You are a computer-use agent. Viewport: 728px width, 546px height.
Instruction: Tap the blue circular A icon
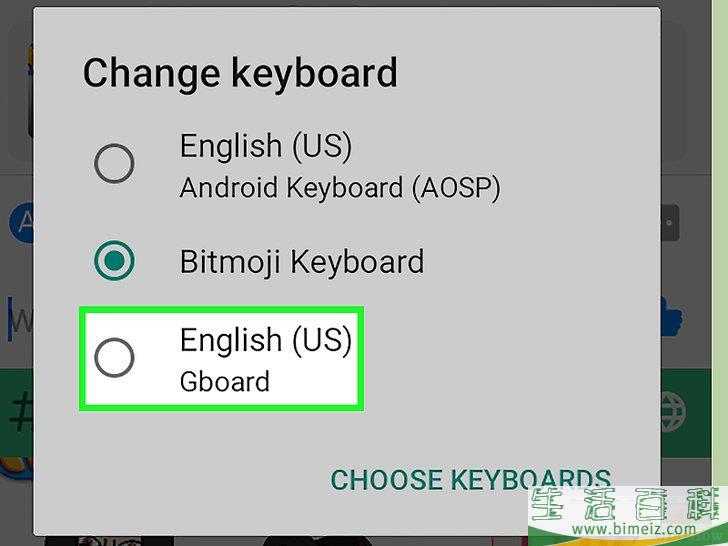point(21,223)
